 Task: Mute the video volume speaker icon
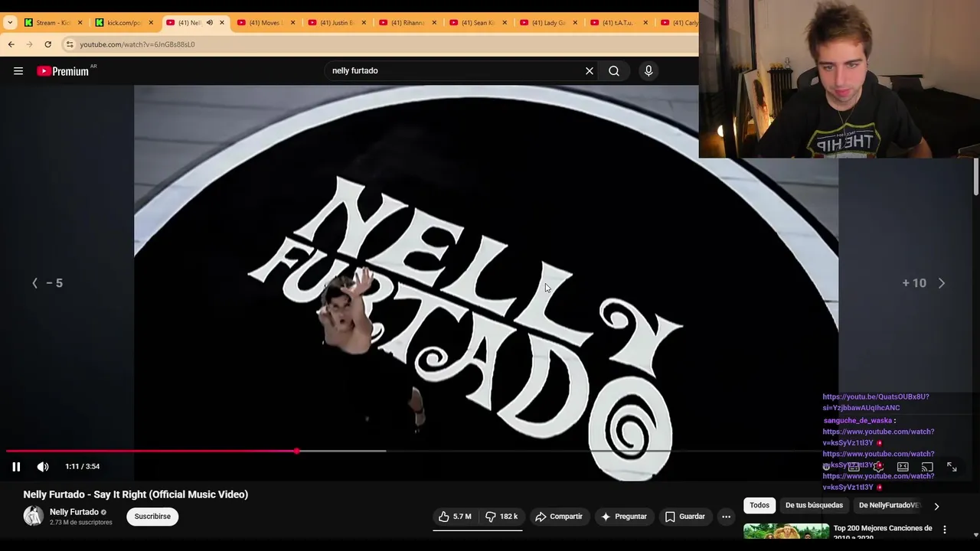coord(43,467)
